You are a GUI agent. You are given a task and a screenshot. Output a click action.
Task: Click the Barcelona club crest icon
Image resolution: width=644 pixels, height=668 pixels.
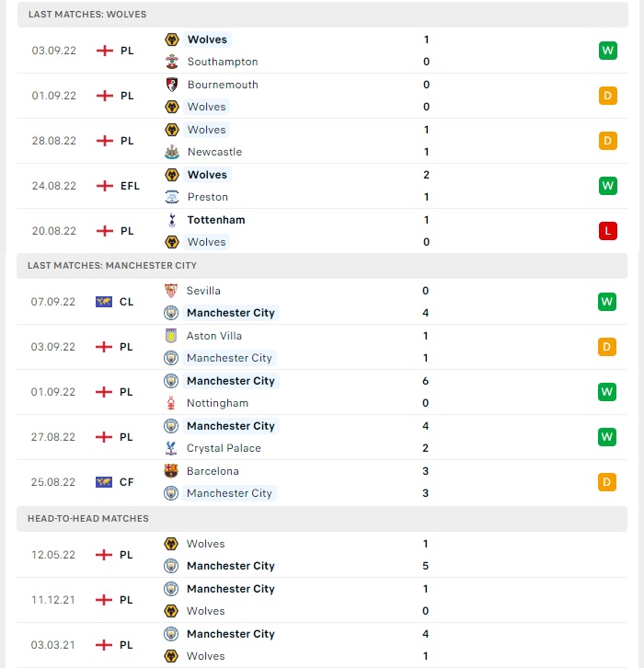(171, 471)
